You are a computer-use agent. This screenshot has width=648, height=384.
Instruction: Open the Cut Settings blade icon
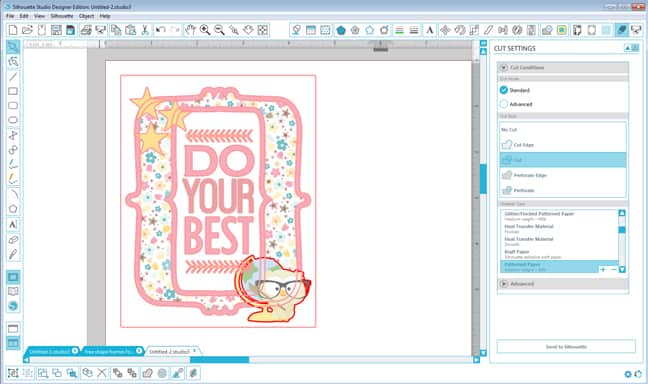click(621, 30)
